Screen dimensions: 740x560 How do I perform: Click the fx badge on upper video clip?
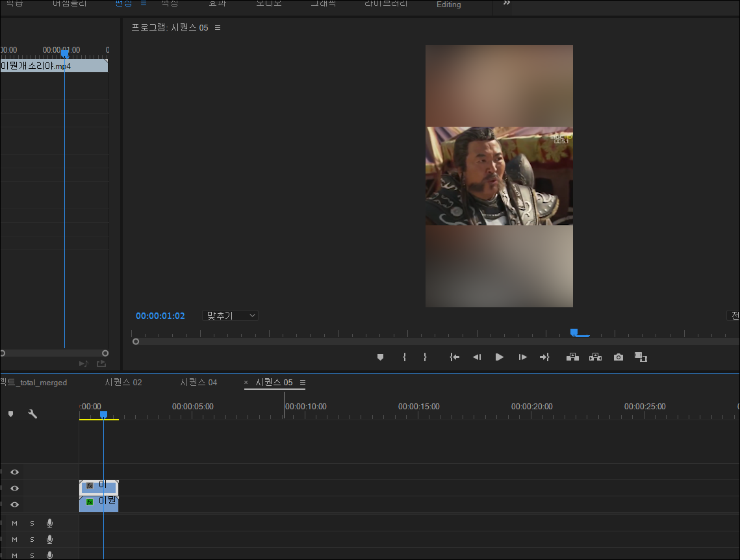pos(90,485)
